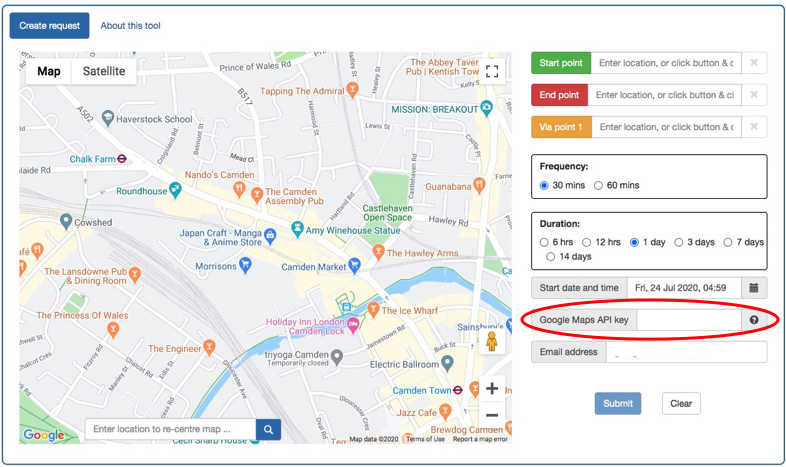Click the Clear button

click(x=681, y=404)
